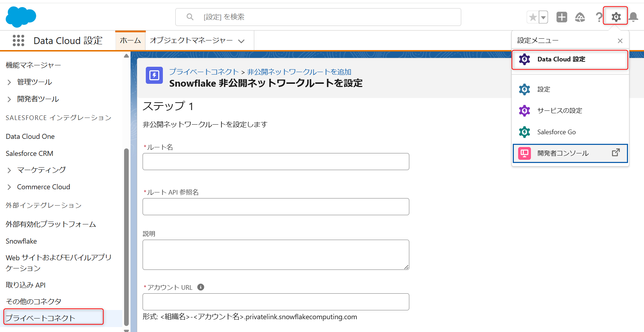This screenshot has height=332, width=644.
Task: Click the pink 開発者コンソール icon
Action: click(525, 153)
